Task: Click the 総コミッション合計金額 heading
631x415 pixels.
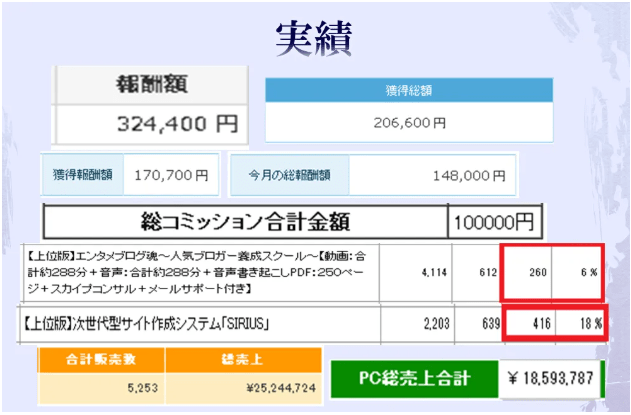Action: click(245, 222)
